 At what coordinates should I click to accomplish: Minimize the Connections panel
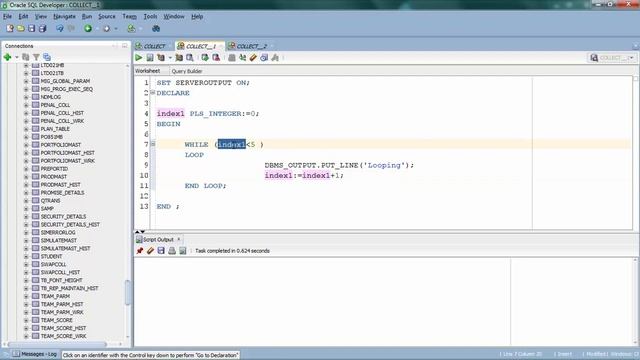click(125, 46)
